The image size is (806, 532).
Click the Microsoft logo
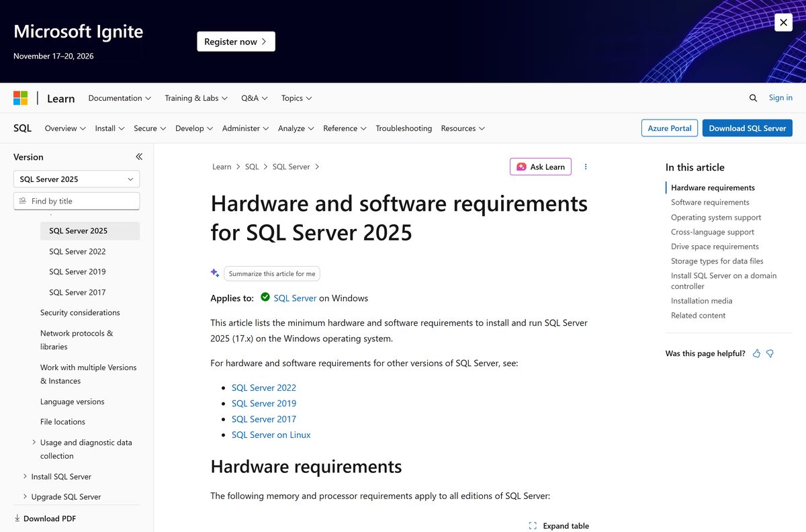coord(21,98)
